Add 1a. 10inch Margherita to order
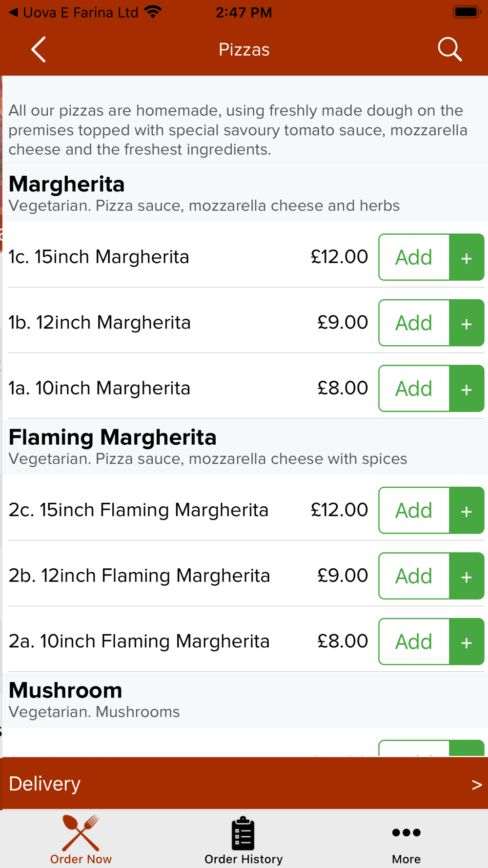This screenshot has height=868, width=488. 414,389
